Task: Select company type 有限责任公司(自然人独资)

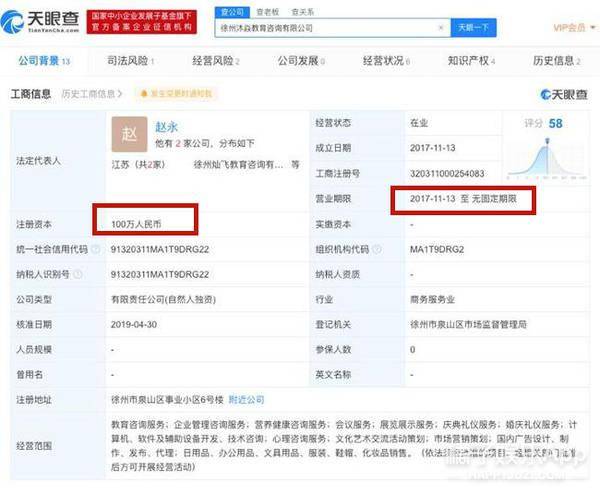Action: coord(163,299)
